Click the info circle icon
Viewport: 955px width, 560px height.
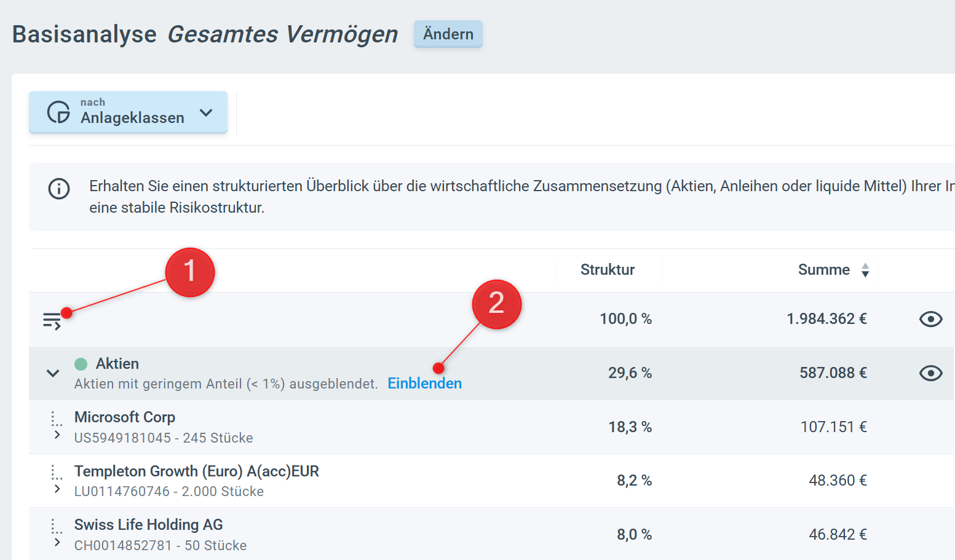(x=59, y=188)
